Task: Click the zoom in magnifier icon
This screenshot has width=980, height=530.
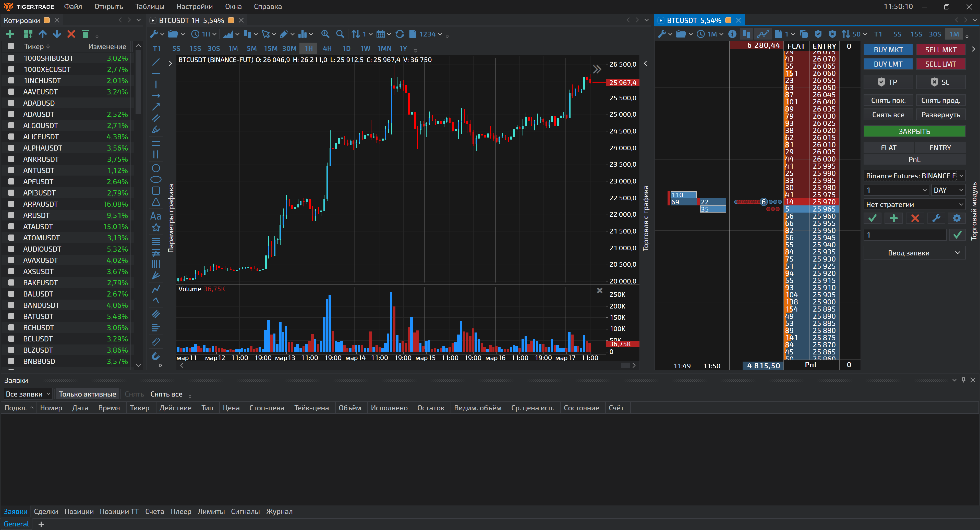Action: point(325,34)
